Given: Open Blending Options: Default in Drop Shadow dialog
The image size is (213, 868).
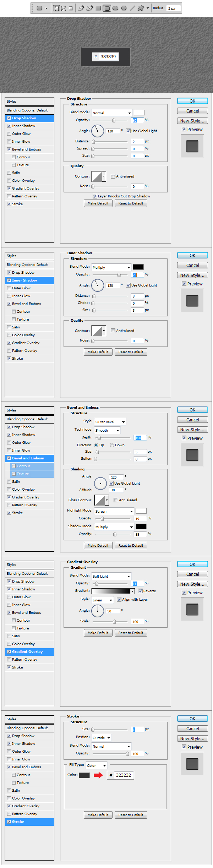Looking at the screenshot, I should pyautogui.click(x=30, y=110).
